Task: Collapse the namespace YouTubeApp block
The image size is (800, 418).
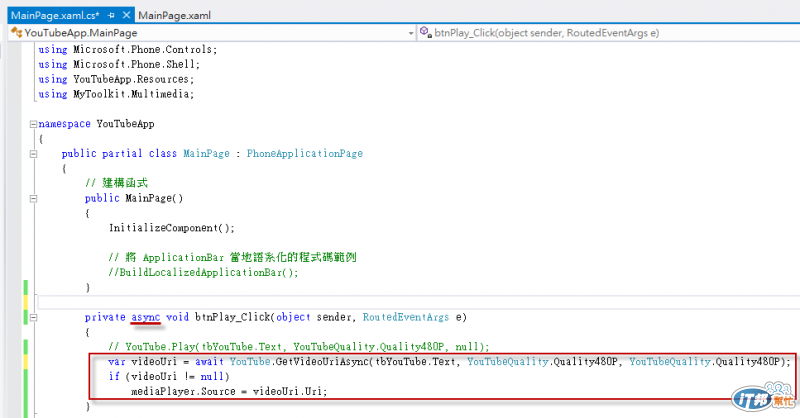Action: [x=33, y=124]
